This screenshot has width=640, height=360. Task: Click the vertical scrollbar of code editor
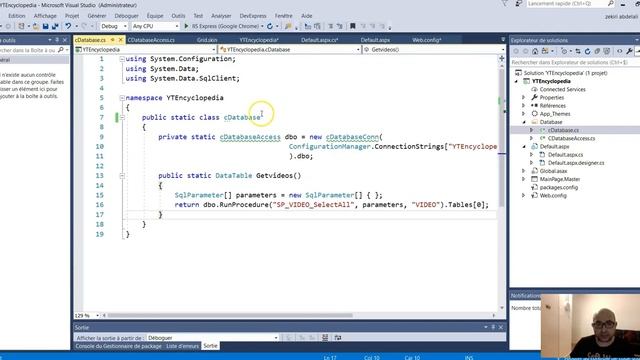tap(502, 139)
